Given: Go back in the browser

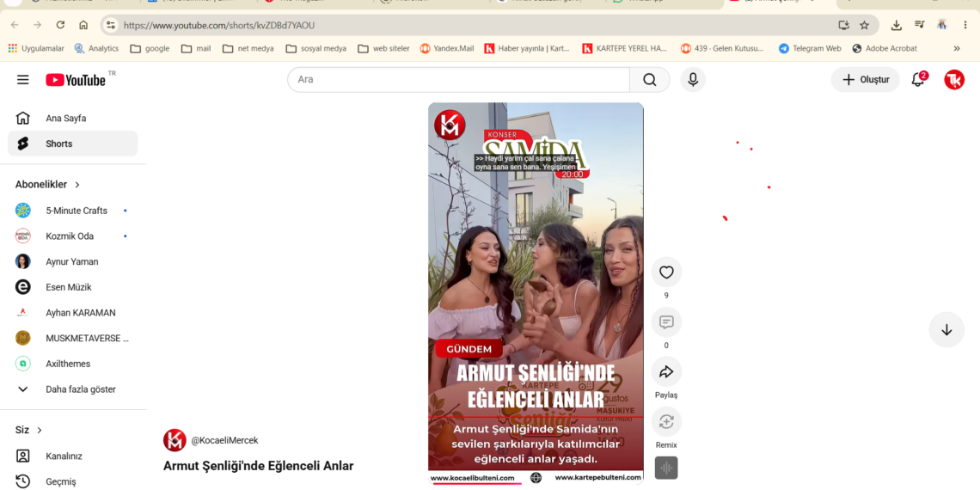Looking at the screenshot, I should point(15,25).
